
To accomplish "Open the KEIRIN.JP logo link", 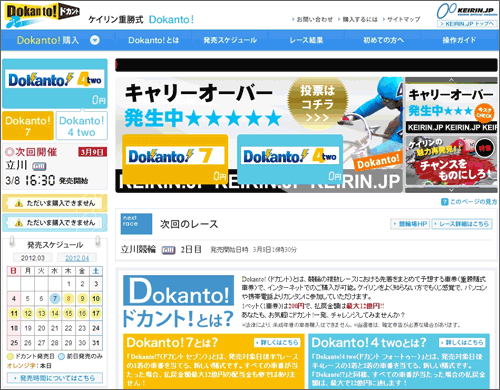I will point(466,11).
